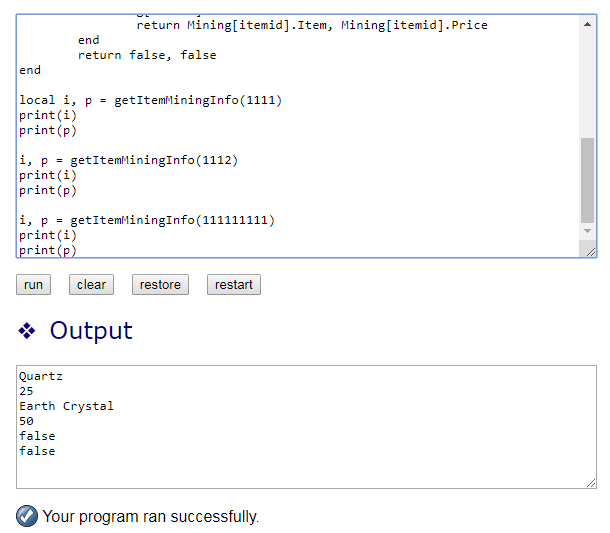Click the 'Quartz' line in the output
Screen dimensions: 610x533
pos(41,376)
